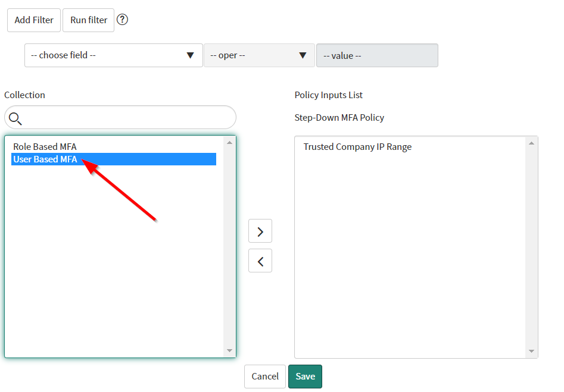564x392 pixels.
Task: Click the 'Add Filter' button
Action: tap(33, 20)
